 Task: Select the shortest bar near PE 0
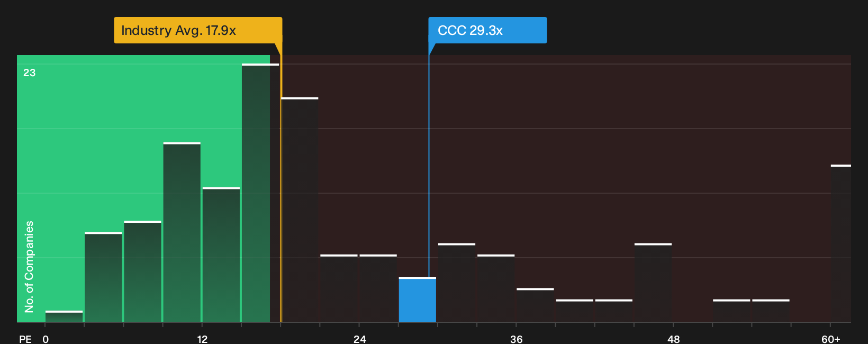pos(64,316)
